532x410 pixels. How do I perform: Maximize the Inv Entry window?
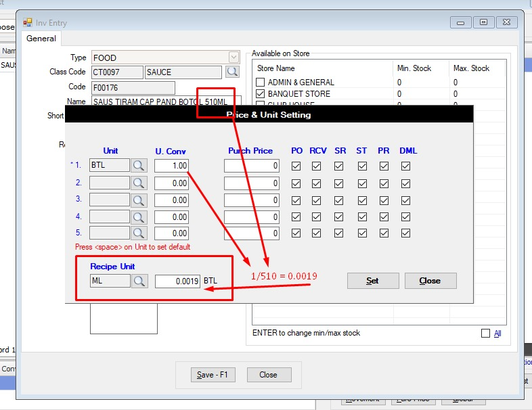pos(483,22)
